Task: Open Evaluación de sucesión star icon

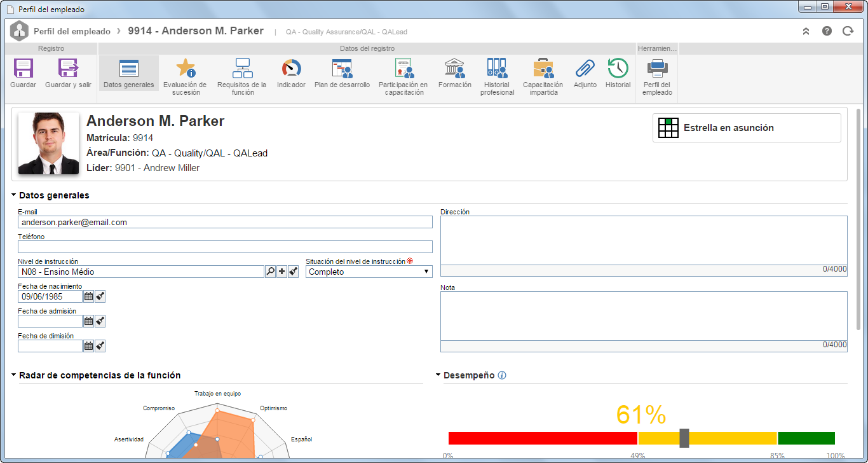Action: point(185,68)
